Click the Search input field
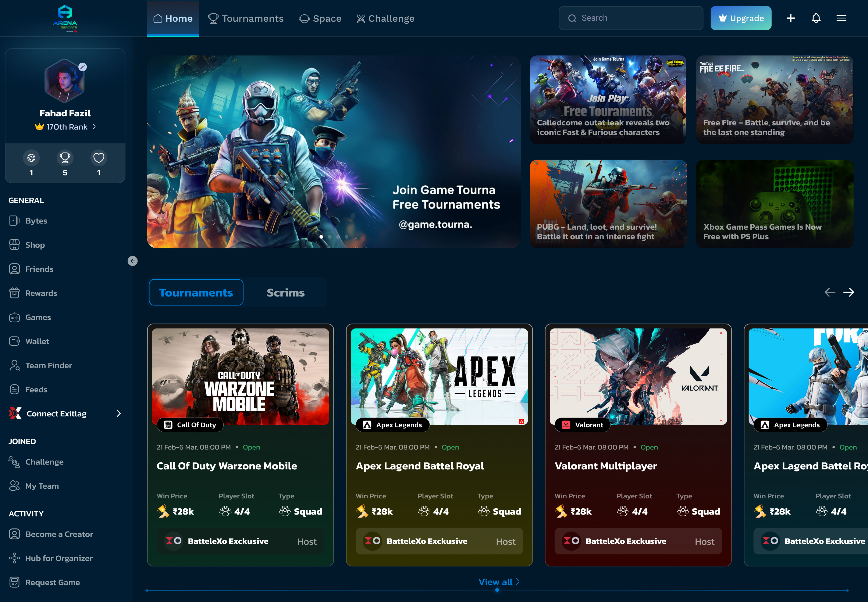 [x=631, y=18]
